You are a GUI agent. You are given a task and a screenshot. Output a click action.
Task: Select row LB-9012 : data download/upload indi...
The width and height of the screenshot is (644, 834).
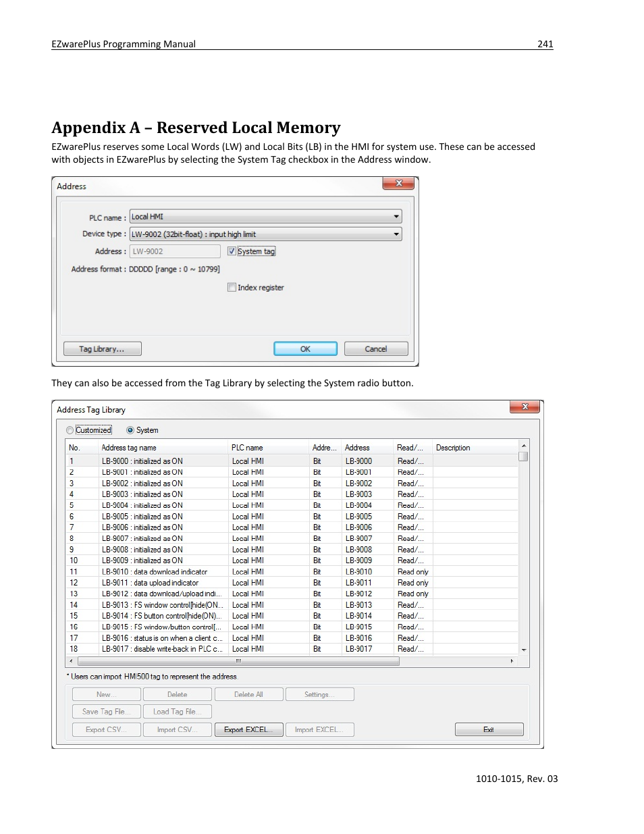point(292,594)
